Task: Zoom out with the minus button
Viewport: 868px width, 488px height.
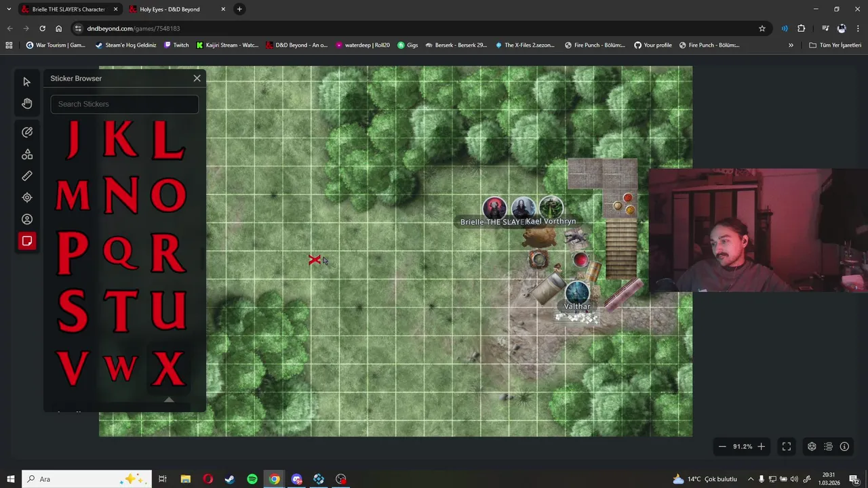Action: pyautogui.click(x=722, y=447)
